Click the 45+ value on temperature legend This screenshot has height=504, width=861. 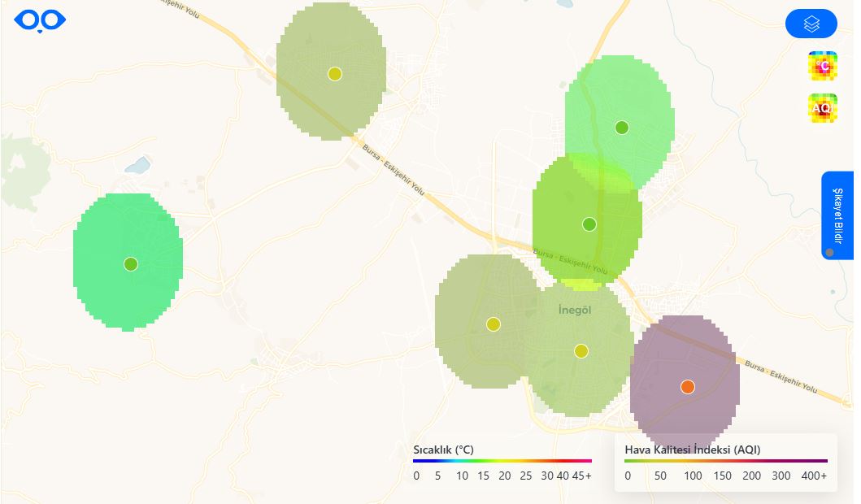582,476
